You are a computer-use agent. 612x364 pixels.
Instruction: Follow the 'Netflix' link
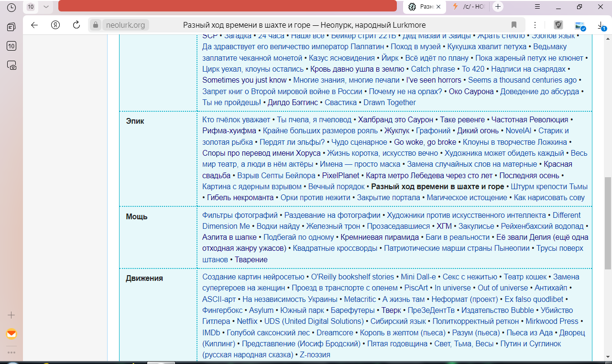coord(247,321)
